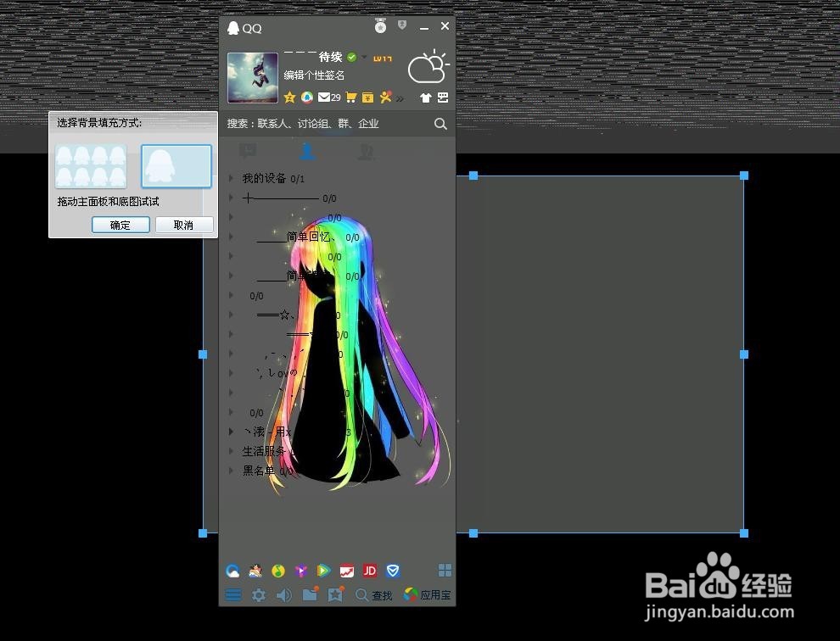Open the file assistant folder icon

(311, 594)
